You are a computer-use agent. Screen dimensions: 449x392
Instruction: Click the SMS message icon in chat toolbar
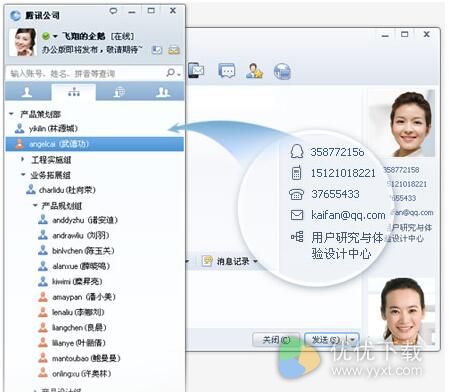(x=227, y=71)
